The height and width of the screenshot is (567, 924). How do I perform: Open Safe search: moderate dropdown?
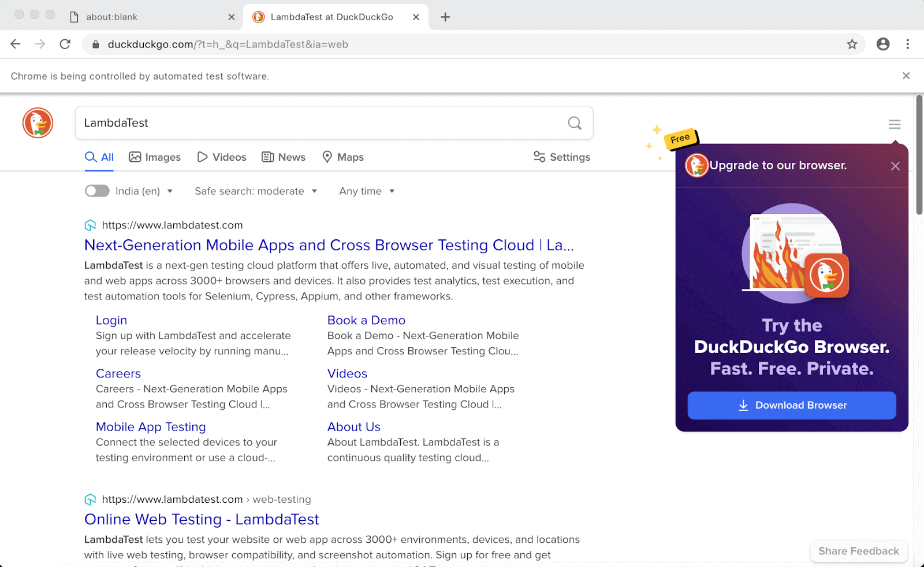256,191
